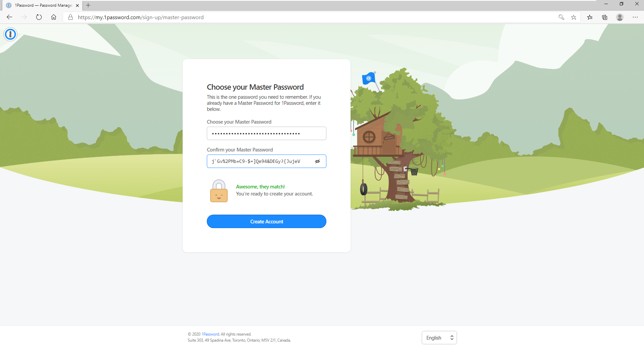
Task: Click the smiling padlock icon
Action: coord(219,191)
